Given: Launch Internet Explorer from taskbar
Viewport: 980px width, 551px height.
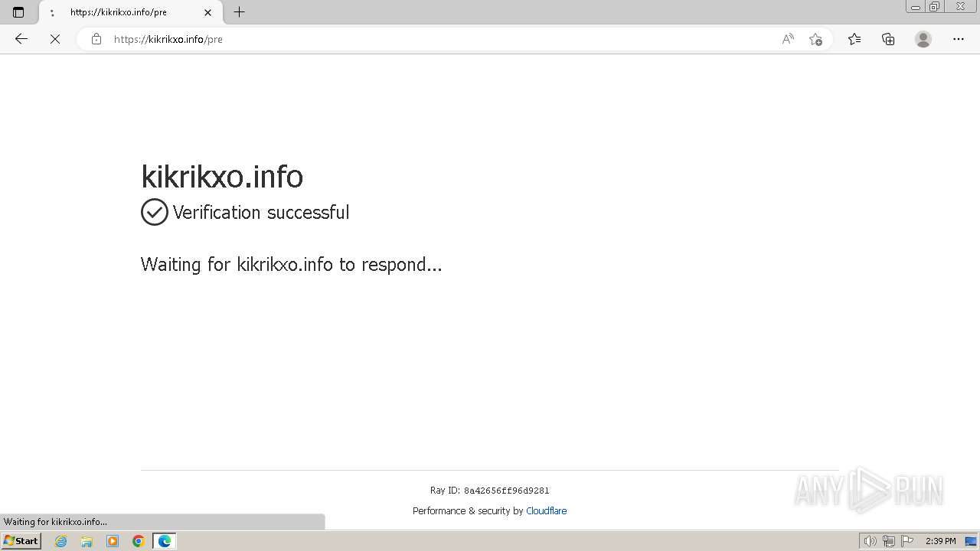Looking at the screenshot, I should (x=61, y=541).
